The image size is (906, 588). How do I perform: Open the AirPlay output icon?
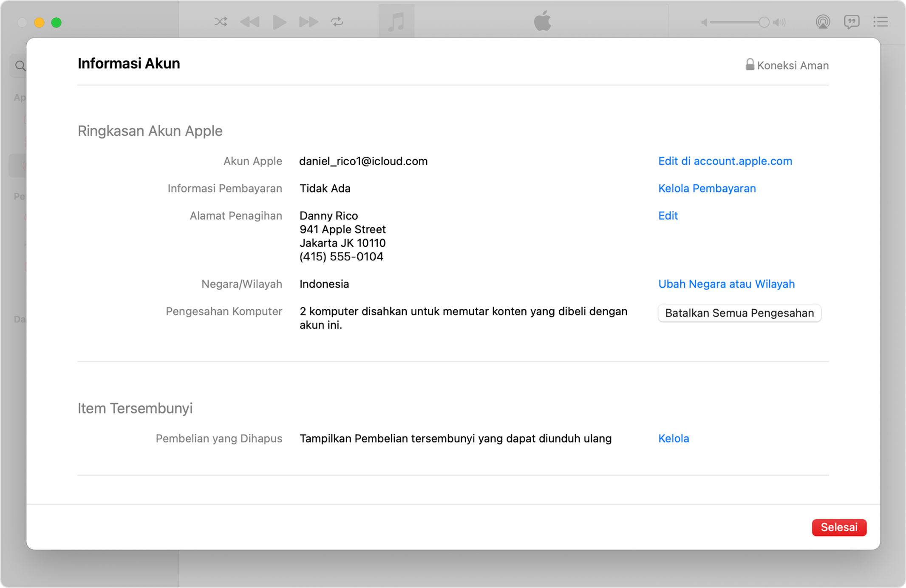(x=823, y=22)
